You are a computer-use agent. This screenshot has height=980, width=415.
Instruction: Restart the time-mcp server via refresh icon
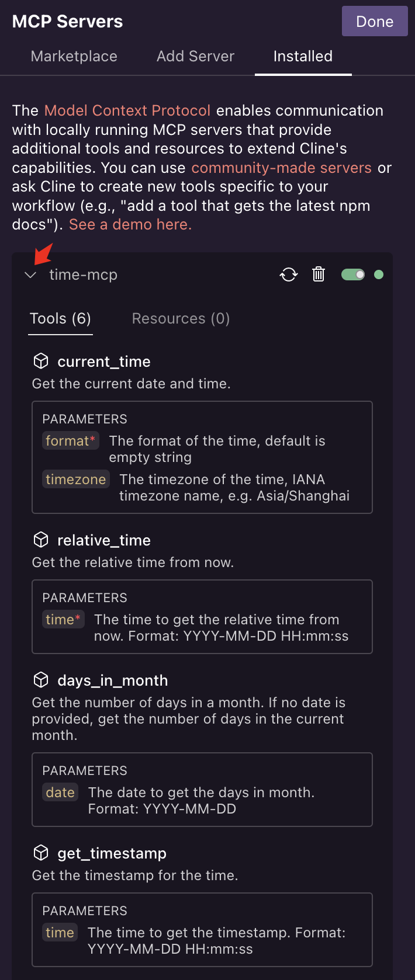point(289,274)
